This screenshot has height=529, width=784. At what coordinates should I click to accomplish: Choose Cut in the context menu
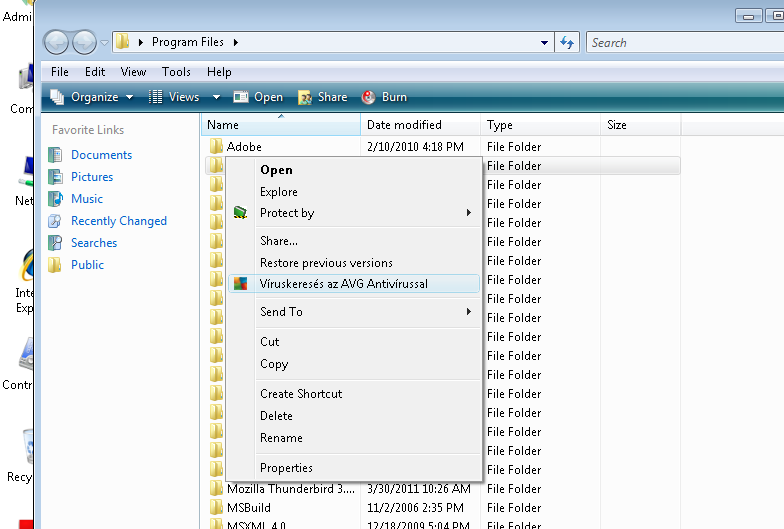pos(354,342)
